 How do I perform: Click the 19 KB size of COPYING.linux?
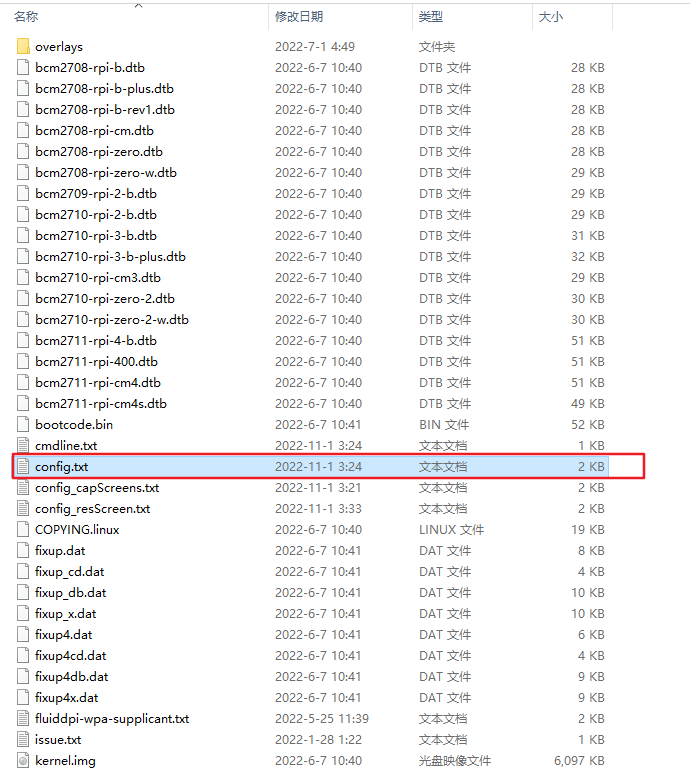588,530
